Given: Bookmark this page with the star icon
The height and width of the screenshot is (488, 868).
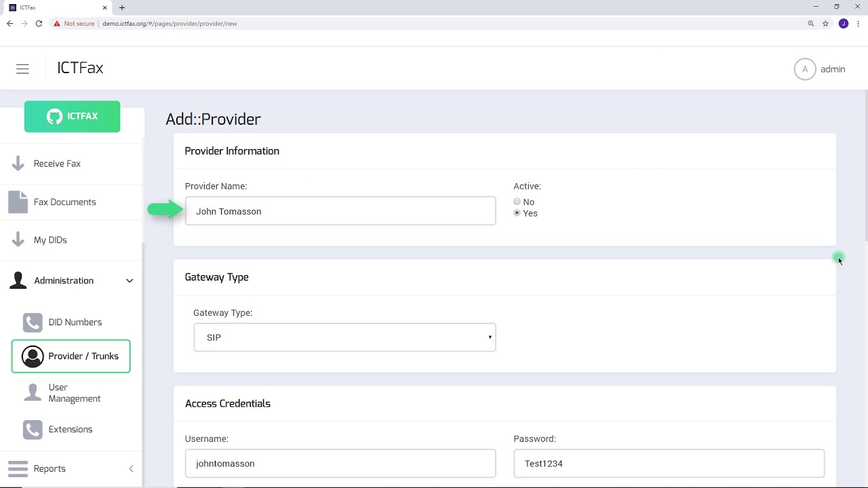Looking at the screenshot, I should pos(825,24).
